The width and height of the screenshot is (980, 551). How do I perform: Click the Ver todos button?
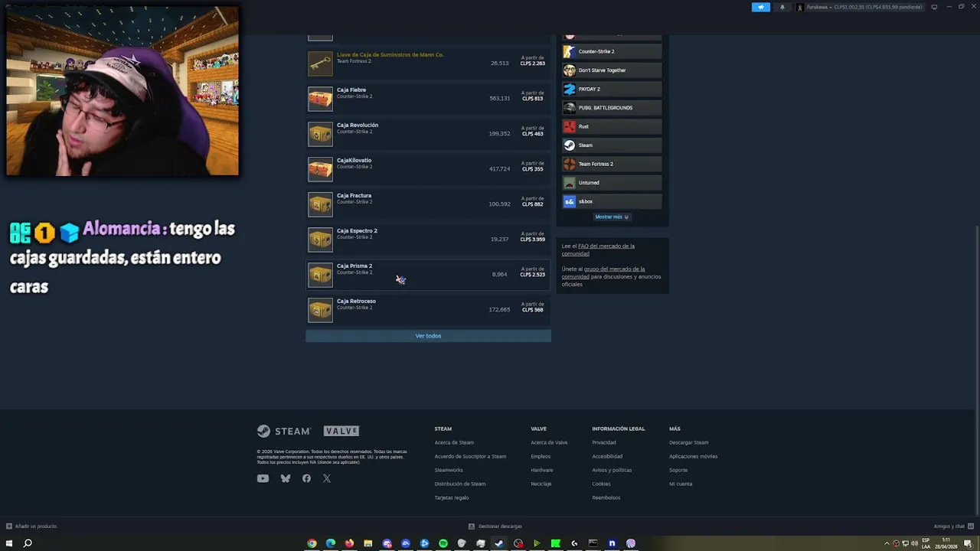(x=428, y=336)
